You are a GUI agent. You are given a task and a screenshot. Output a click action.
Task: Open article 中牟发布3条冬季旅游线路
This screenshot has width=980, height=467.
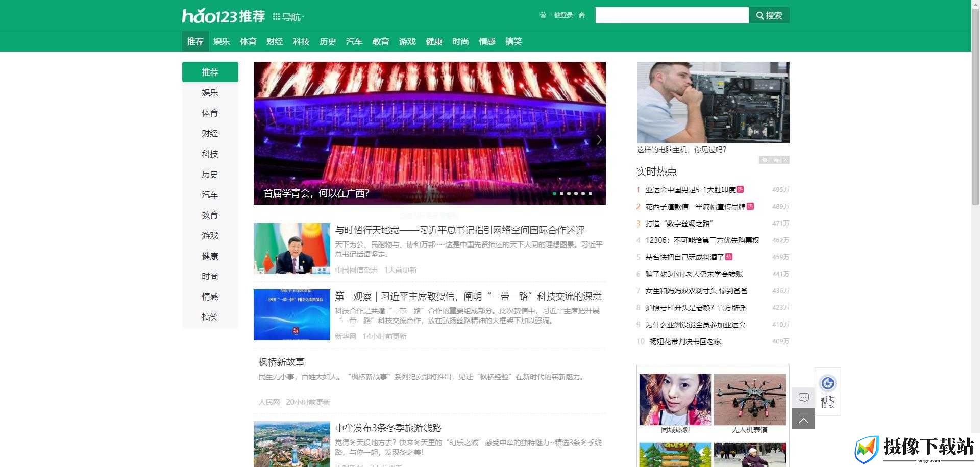click(x=388, y=428)
